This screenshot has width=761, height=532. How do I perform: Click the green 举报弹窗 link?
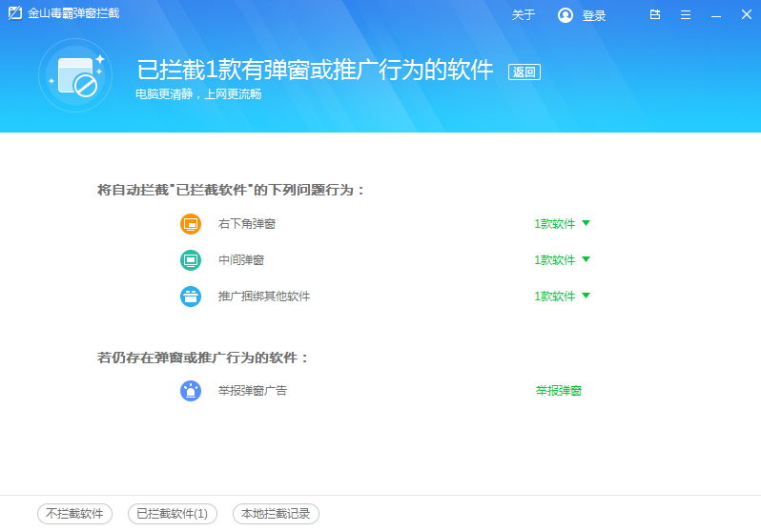point(558,391)
